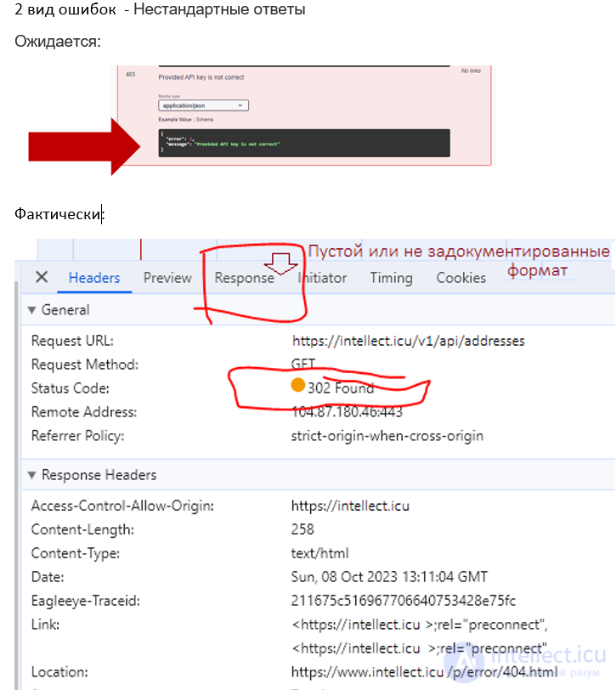Screen dimensions: 616x690
Task: Click the Eagleeye-Traceid value
Action: [x=403, y=601]
